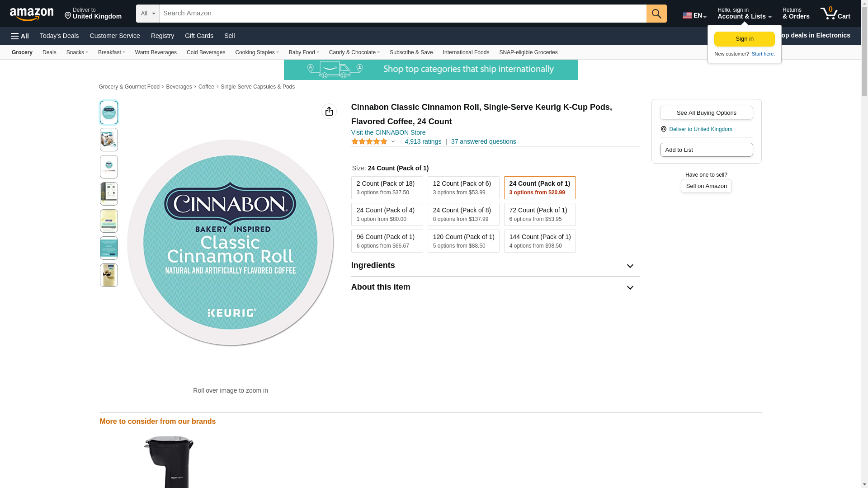The height and width of the screenshot is (488, 868).
Task: Open the All hamburger menu
Action: 20,36
